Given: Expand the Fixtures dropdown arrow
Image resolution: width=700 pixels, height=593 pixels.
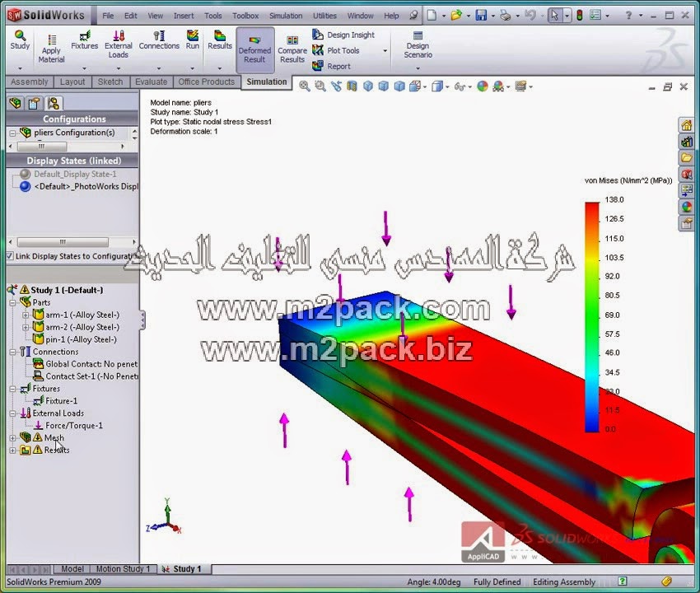Looking at the screenshot, I should pyautogui.click(x=84, y=68).
